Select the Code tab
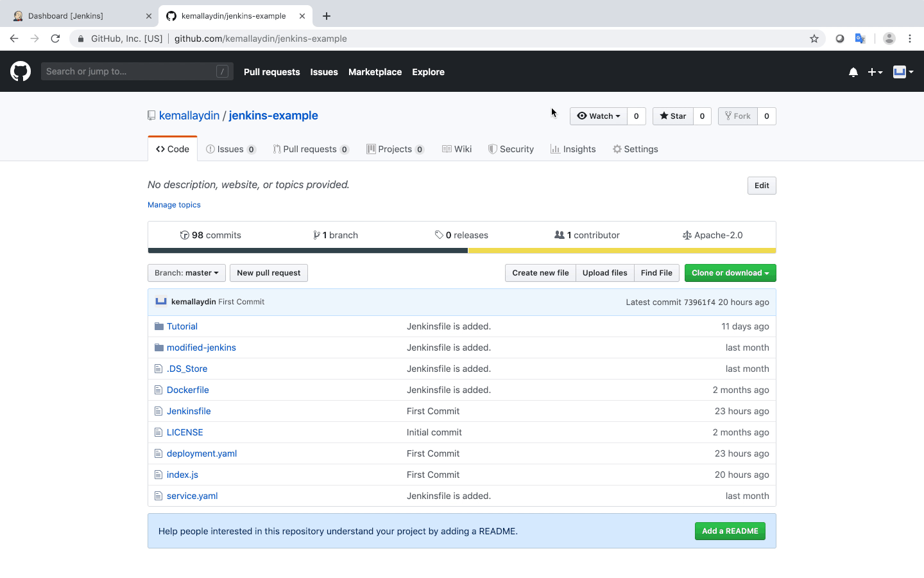The image size is (924, 578). 173,149
